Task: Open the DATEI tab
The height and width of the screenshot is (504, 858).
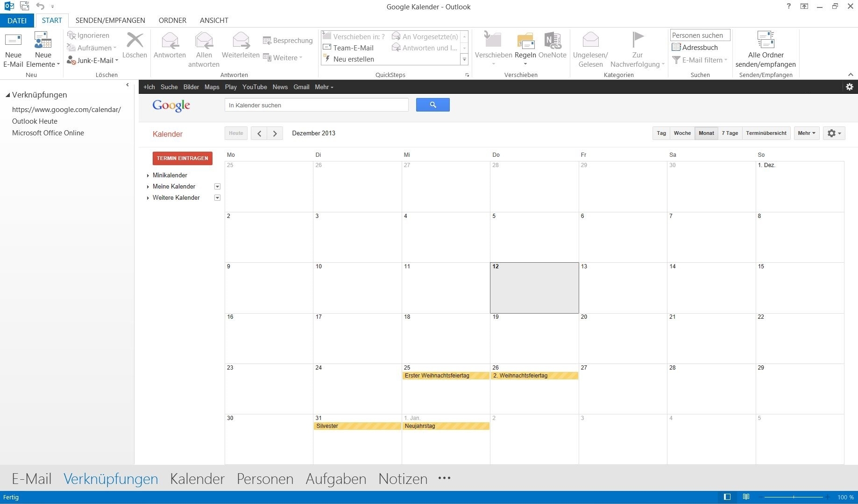Action: [17, 21]
